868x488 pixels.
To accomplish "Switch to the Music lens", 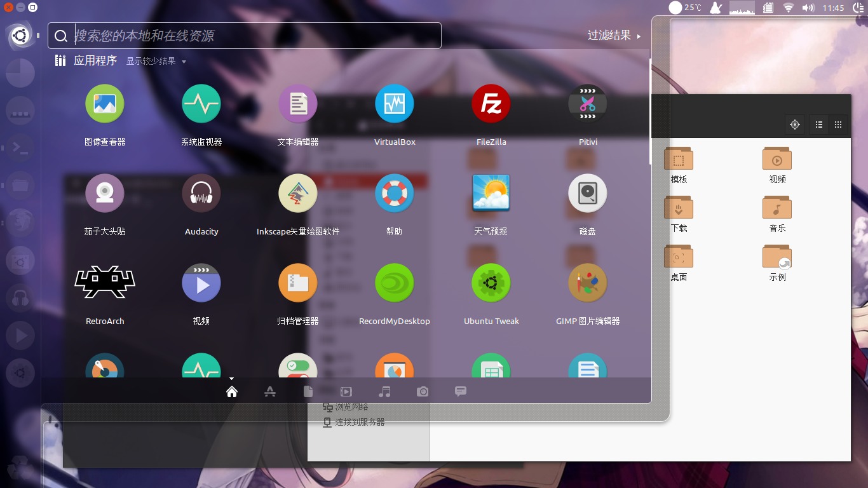I will 384,391.
